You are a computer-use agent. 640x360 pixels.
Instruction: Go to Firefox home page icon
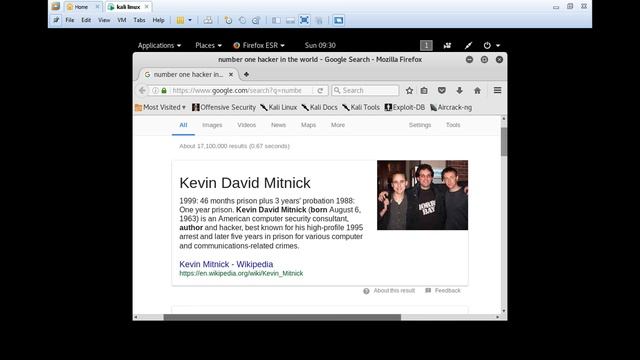477,91
